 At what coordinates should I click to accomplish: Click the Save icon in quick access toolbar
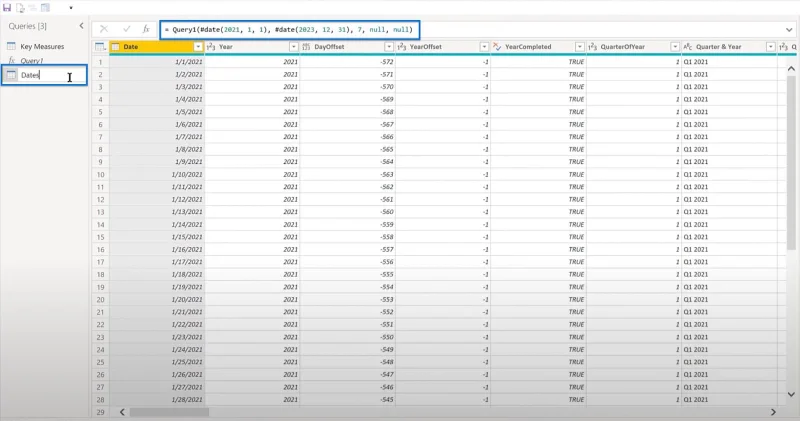click(x=7, y=8)
